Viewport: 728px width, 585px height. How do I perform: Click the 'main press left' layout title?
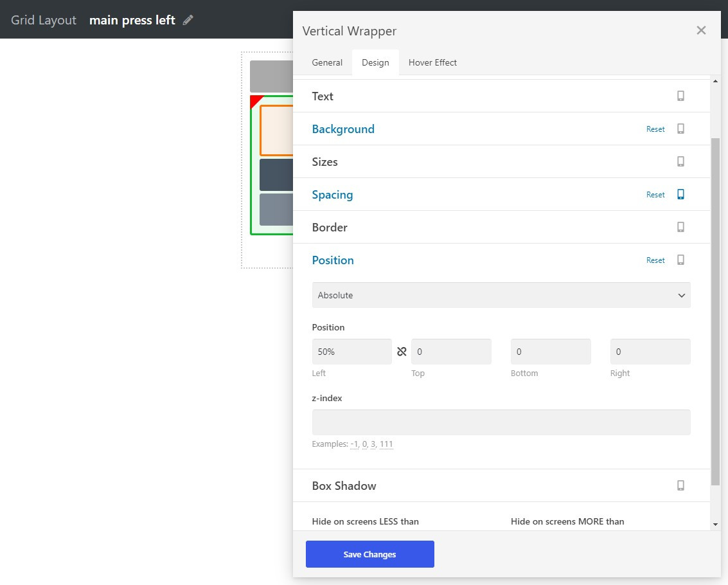click(x=132, y=20)
